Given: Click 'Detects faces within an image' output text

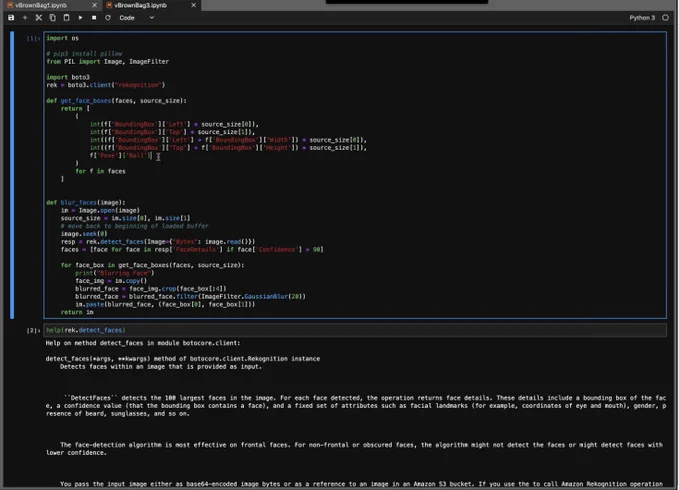Looking at the screenshot, I should 161,367.
